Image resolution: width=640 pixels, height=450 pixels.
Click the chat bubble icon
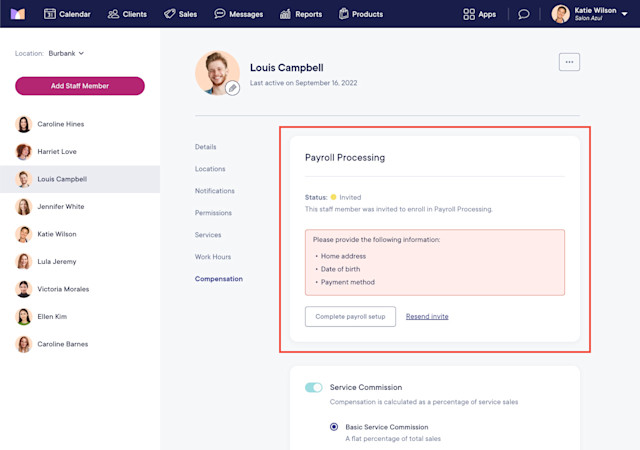524,14
